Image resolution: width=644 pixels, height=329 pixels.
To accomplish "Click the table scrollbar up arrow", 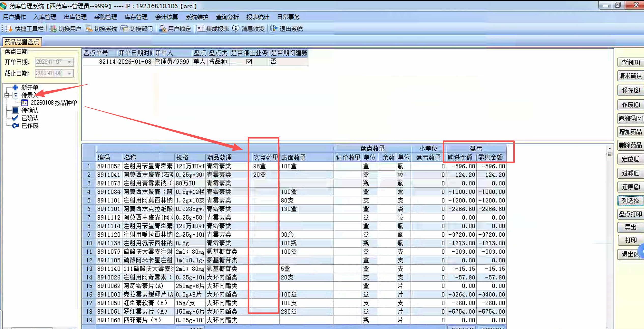I will 610,148.
